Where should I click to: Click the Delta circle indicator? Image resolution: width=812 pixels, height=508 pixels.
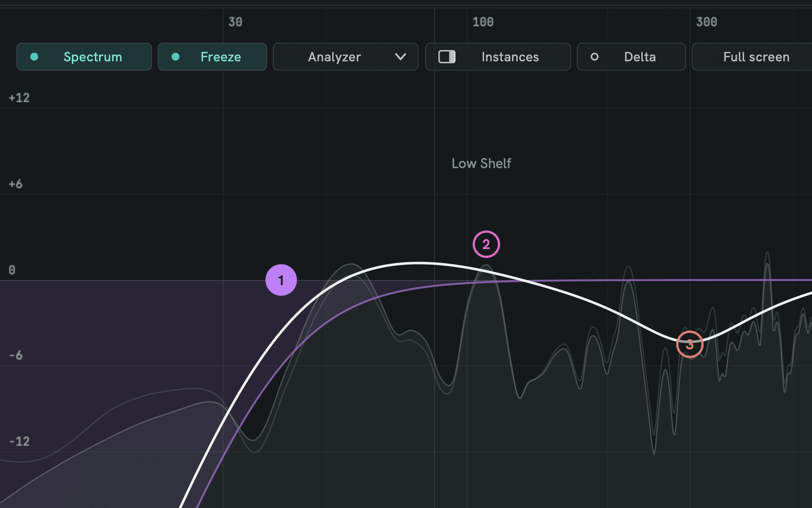click(x=594, y=57)
